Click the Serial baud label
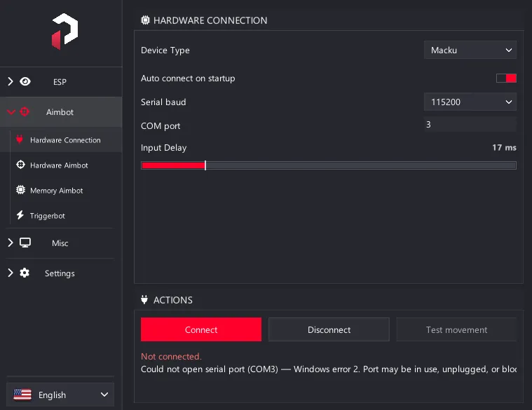Screen dimensions: 532x410 click(163, 102)
